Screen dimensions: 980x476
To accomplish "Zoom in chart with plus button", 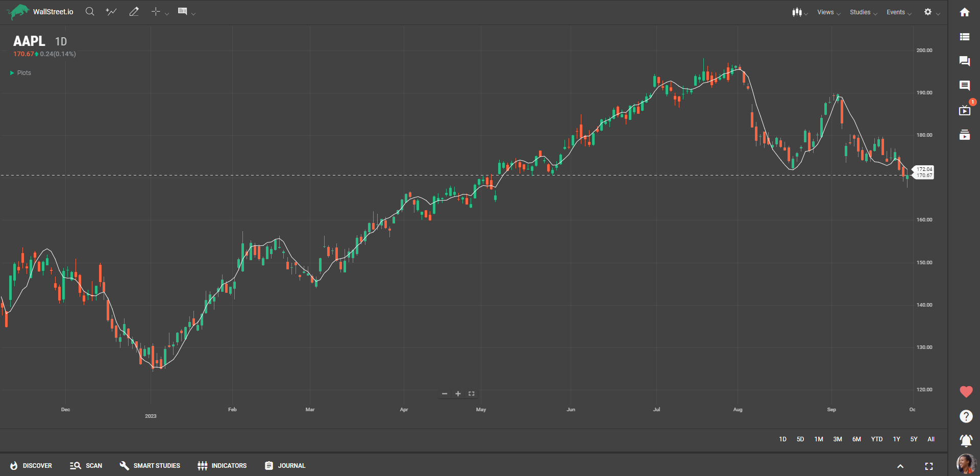I will click(x=458, y=394).
